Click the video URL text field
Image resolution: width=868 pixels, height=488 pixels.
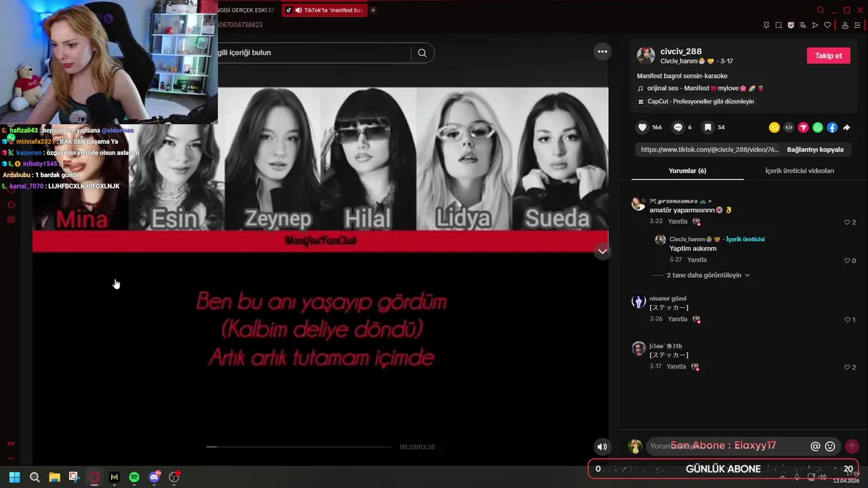tap(709, 150)
